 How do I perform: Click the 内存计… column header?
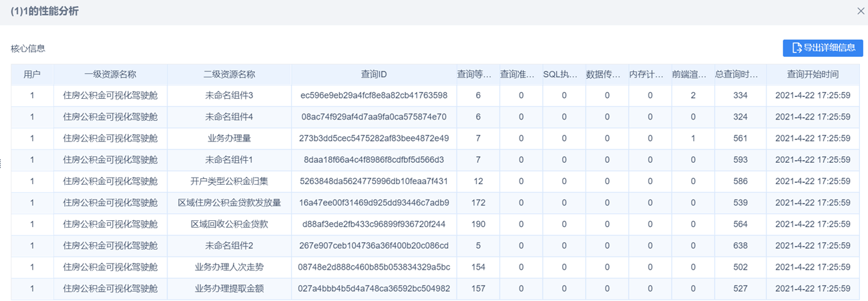(x=650, y=75)
